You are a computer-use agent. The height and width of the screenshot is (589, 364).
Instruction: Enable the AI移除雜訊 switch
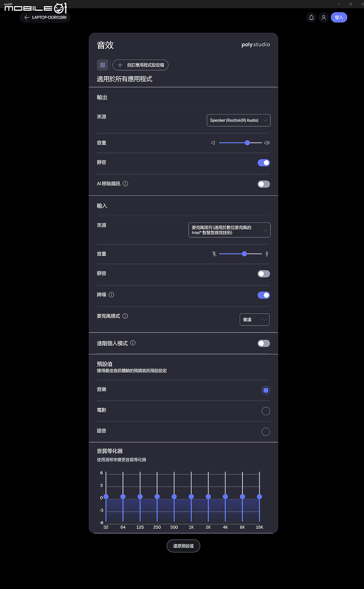point(264,184)
